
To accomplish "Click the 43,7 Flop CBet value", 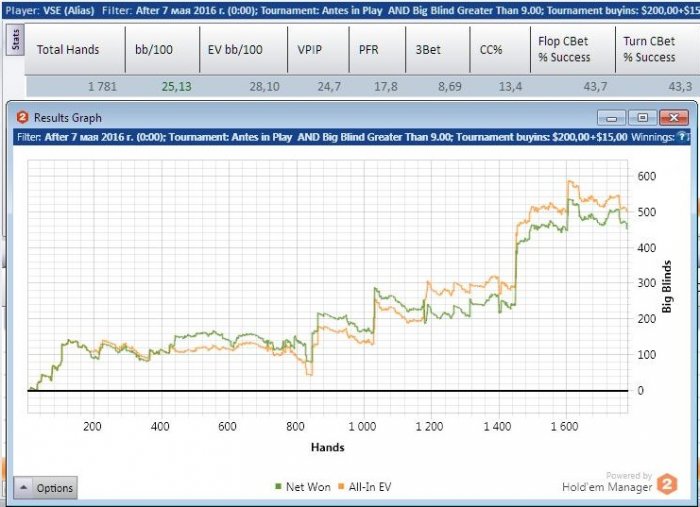I will click(596, 87).
